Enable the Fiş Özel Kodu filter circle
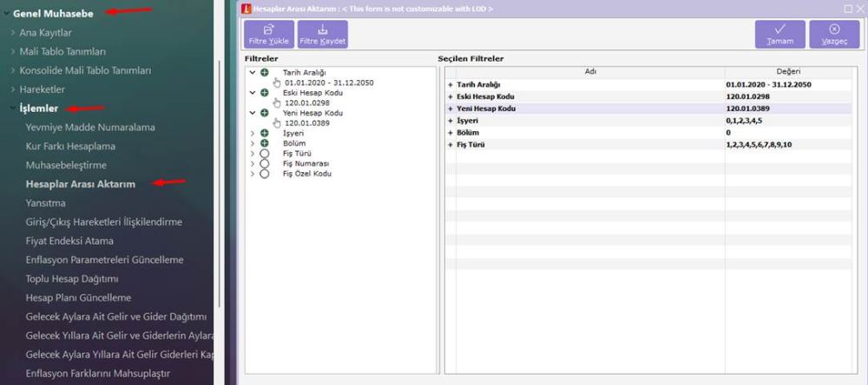Viewport: 868px width, 385px height. click(265, 174)
